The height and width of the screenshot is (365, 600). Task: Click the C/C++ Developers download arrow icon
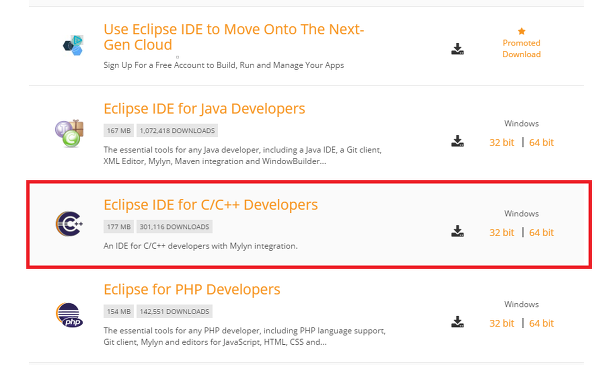(x=457, y=231)
